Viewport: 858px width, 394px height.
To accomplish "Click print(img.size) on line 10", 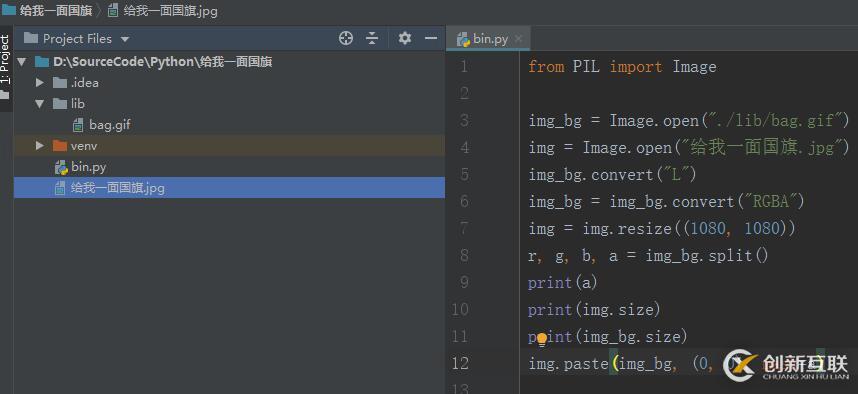I will [594, 310].
